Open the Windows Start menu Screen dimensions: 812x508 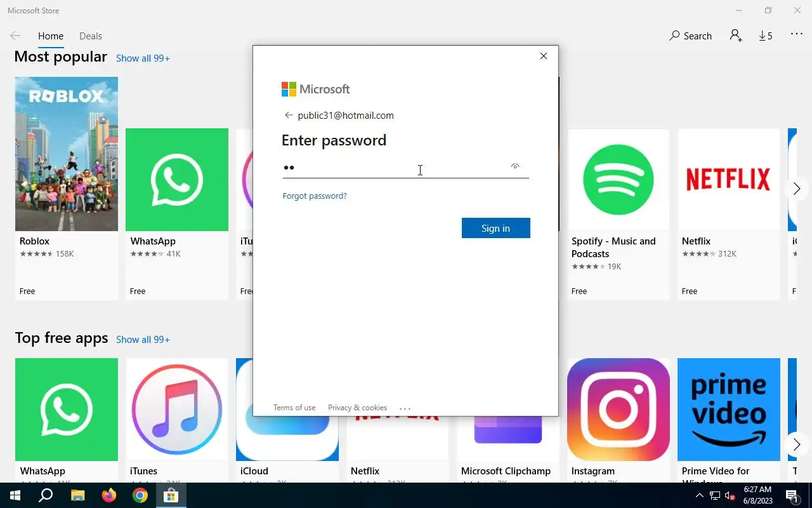click(x=15, y=495)
